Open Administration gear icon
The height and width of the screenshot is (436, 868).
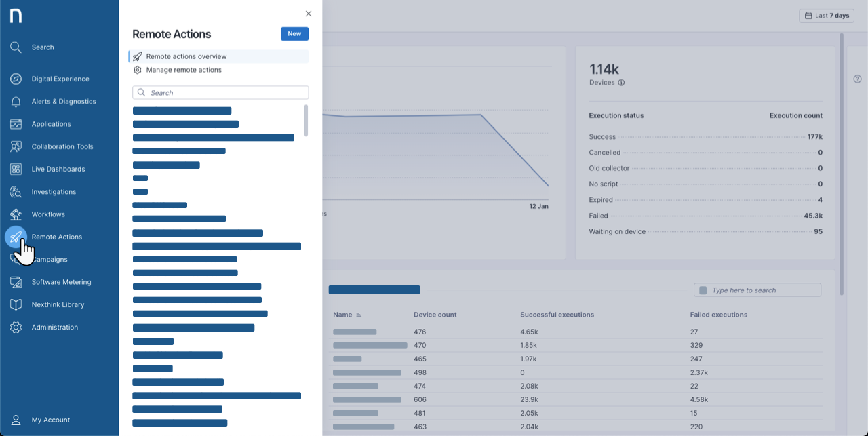[16, 328]
